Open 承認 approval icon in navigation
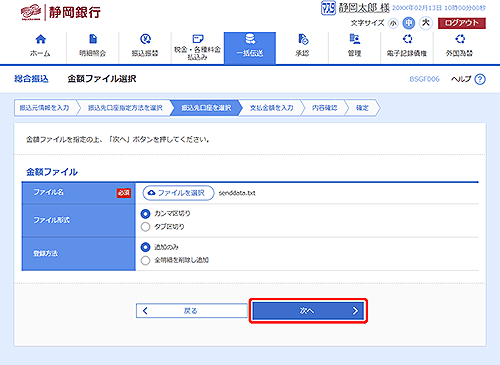The height and width of the screenshot is (365, 500). pos(303,39)
